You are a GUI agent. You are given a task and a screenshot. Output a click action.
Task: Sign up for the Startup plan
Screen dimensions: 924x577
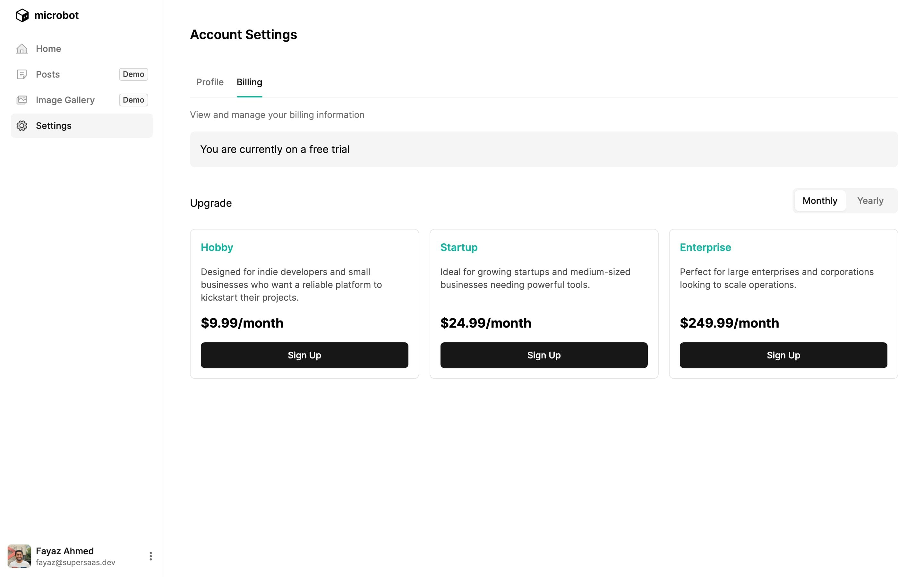[x=544, y=355]
